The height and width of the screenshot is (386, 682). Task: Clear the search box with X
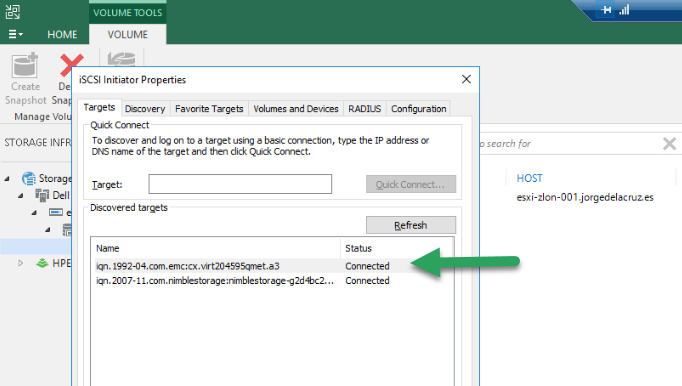coord(669,144)
